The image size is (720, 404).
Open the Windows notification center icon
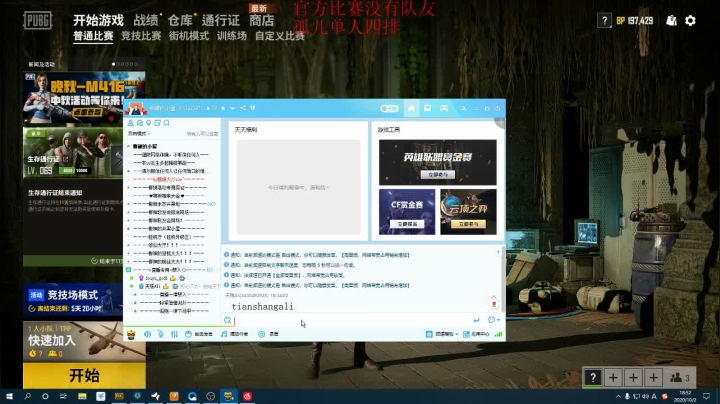point(707,396)
